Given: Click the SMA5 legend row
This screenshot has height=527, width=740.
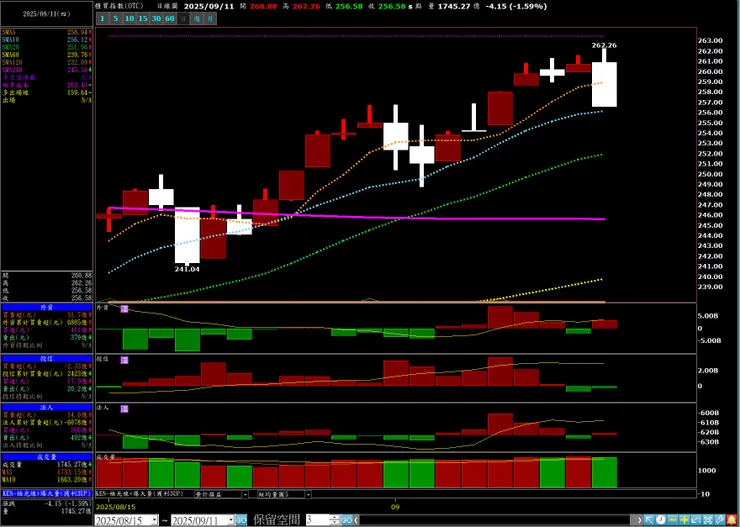Looking at the screenshot, I should [x=47, y=32].
